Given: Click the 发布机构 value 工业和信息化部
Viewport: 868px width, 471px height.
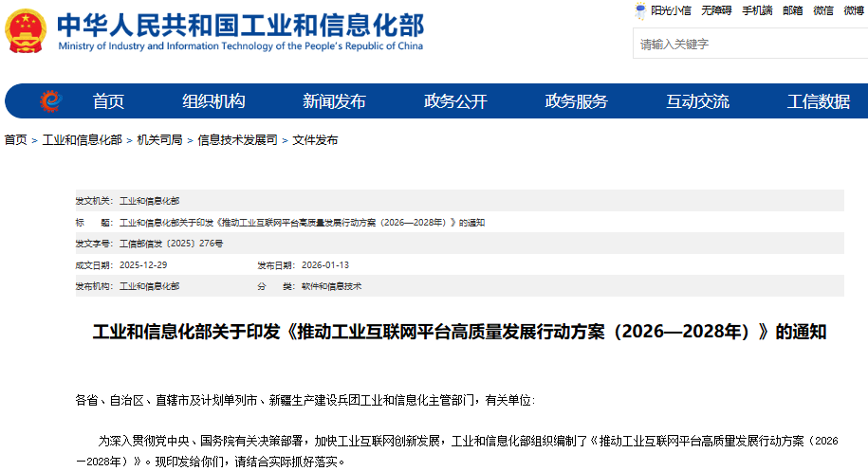Looking at the screenshot, I should click(150, 286).
